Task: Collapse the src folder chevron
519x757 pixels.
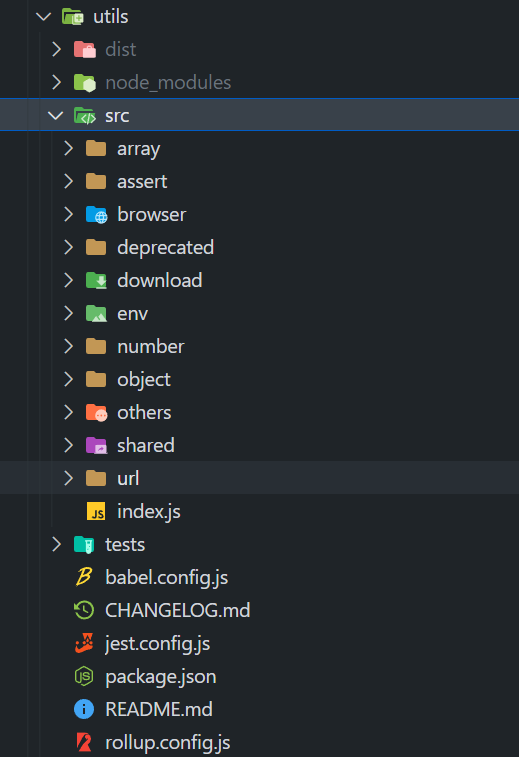Action: [56, 115]
